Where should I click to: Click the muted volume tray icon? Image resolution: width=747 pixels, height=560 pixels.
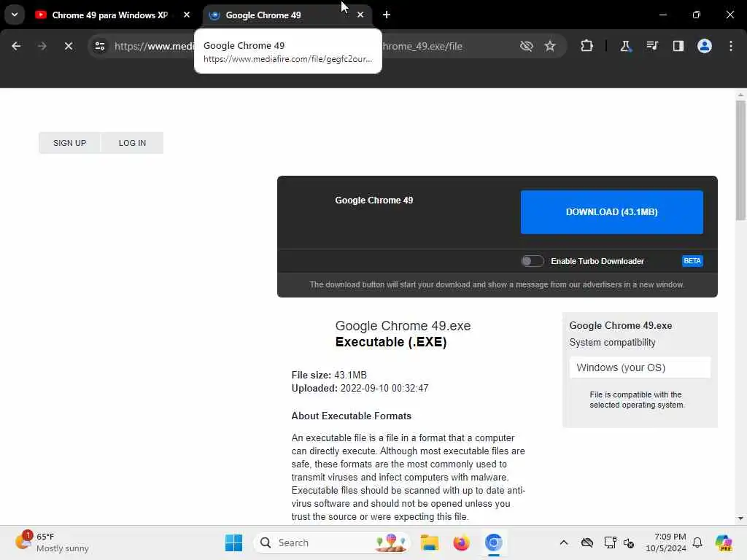(x=628, y=542)
